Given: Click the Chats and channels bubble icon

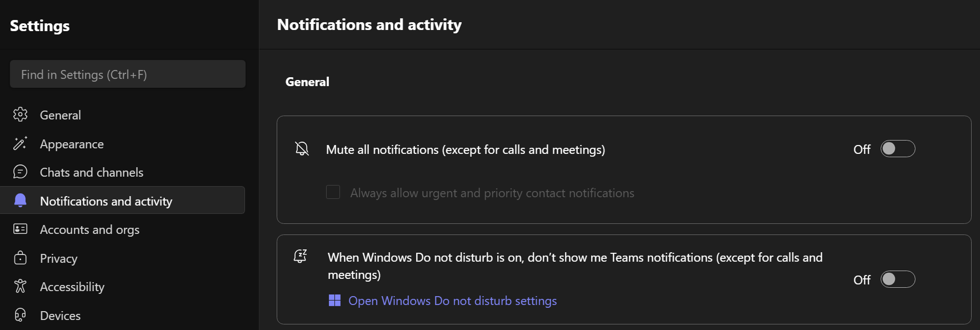Looking at the screenshot, I should 21,172.
